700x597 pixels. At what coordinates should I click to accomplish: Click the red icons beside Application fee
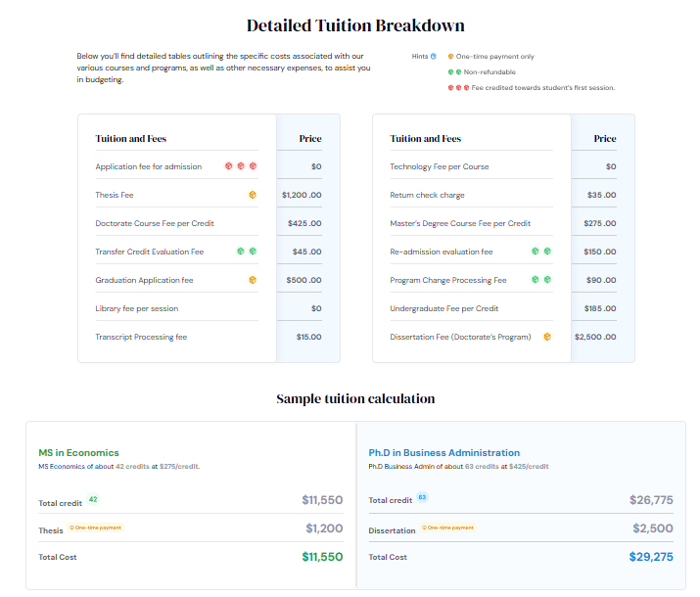240,166
